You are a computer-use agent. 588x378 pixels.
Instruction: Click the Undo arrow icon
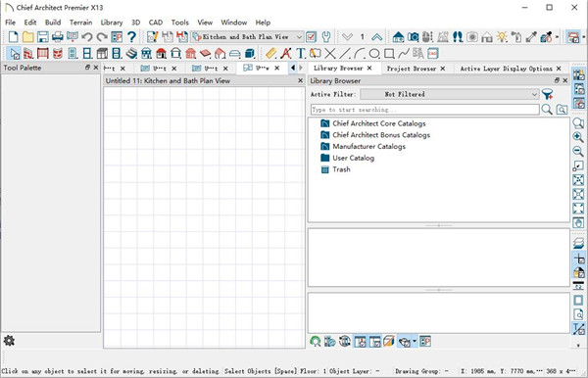coord(87,36)
